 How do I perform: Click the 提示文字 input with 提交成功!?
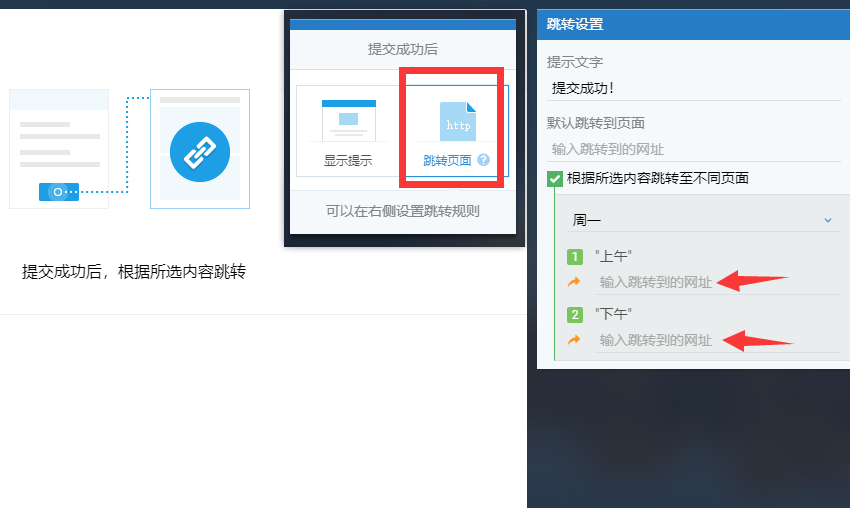(x=693, y=88)
